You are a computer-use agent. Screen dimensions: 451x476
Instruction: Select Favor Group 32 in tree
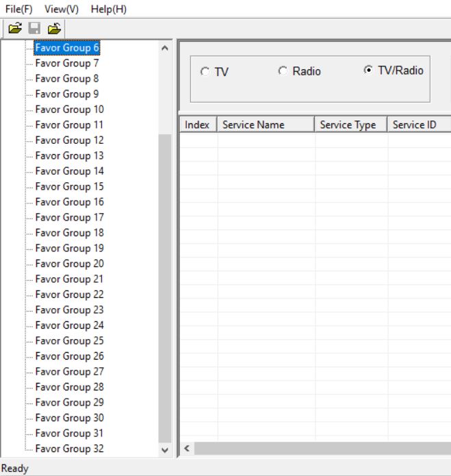coord(69,449)
